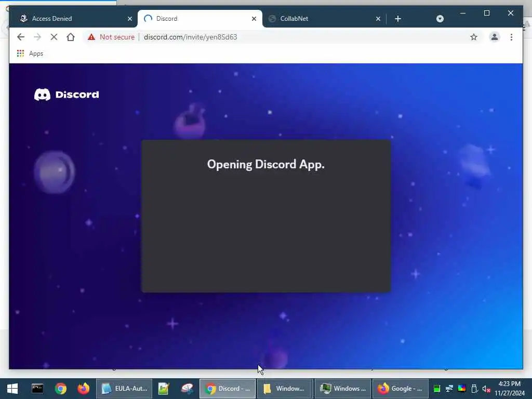
Task: Expand the tab search dropdown arrow
Action: click(x=440, y=19)
